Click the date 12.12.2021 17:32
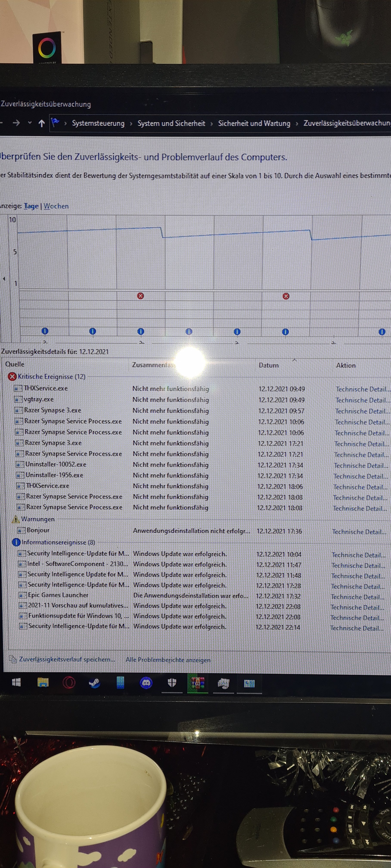 point(278,596)
